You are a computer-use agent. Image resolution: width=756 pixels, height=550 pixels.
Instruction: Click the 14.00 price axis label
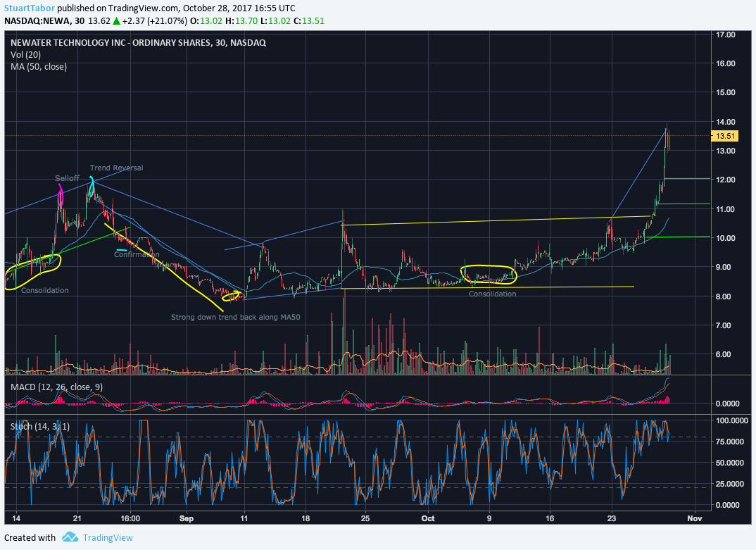tap(726, 122)
